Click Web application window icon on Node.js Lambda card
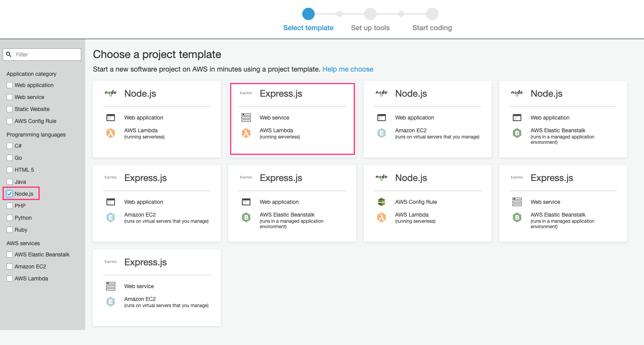Viewport: 644px width, 345px height. tap(111, 118)
